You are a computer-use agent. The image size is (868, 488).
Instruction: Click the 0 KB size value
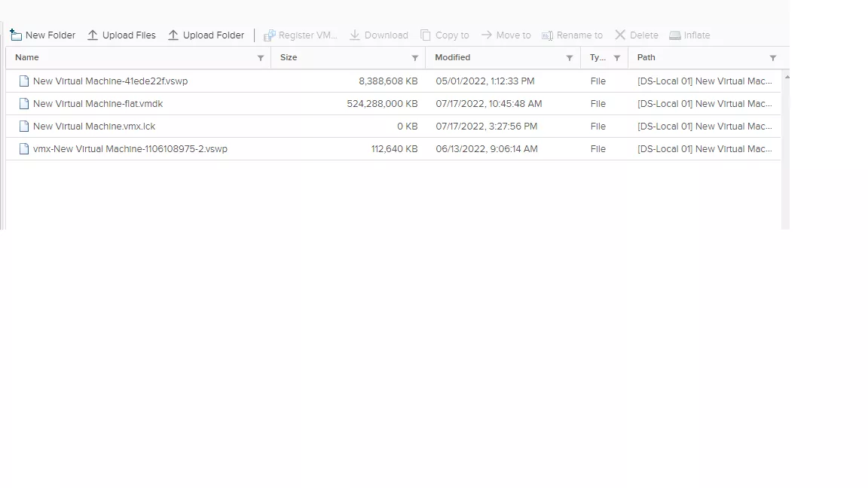(408, 127)
